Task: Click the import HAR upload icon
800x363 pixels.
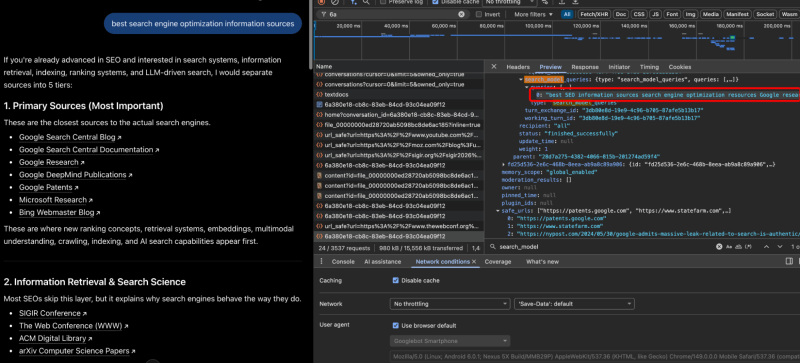Action: point(562,2)
